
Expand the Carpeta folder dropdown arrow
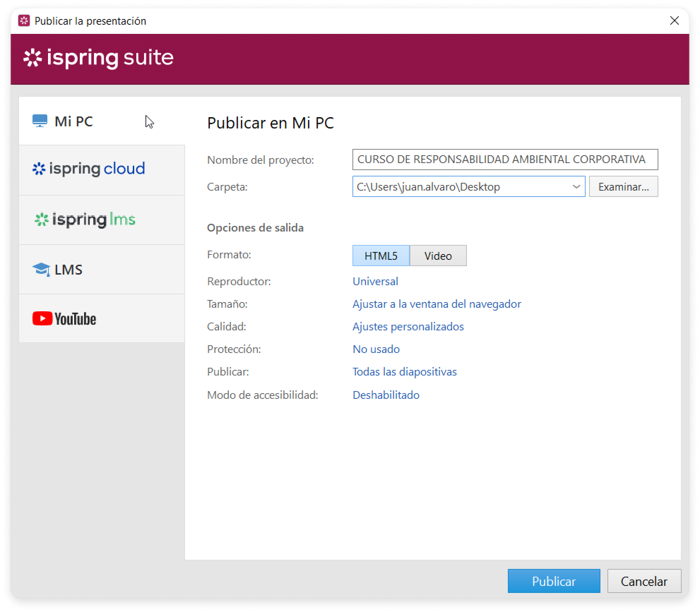coord(576,187)
